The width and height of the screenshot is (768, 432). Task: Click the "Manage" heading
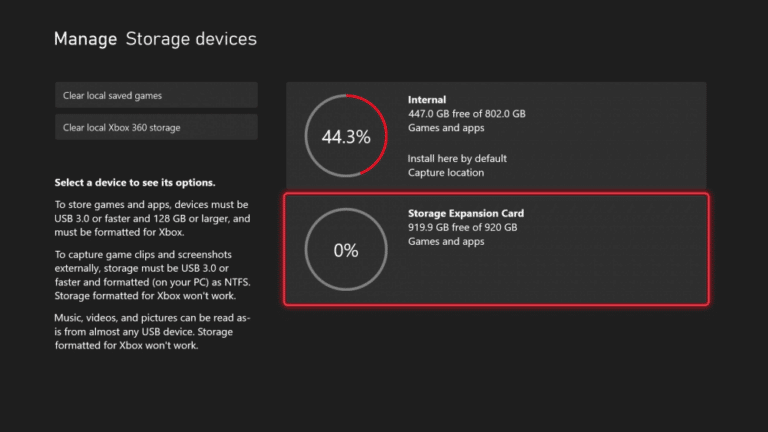85,39
